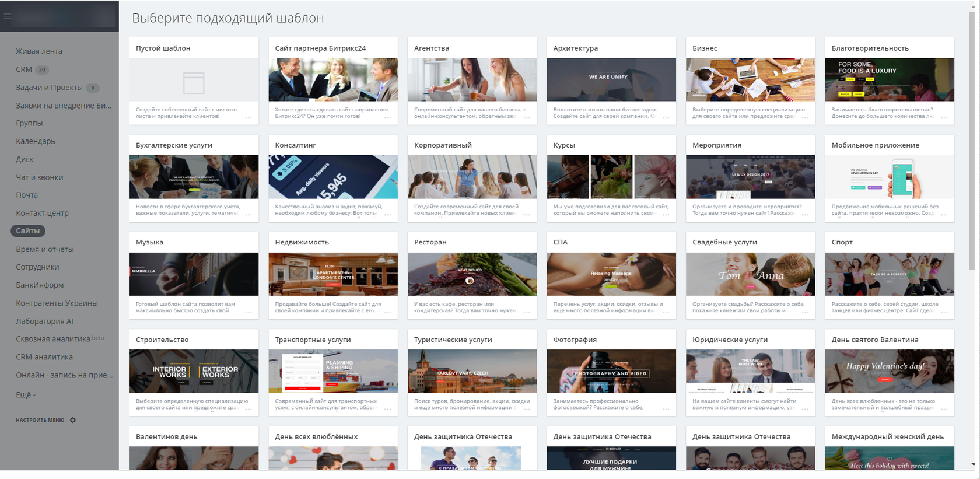Click the scrollbar down arrow
Screen dimensions: 980x479
[972, 465]
